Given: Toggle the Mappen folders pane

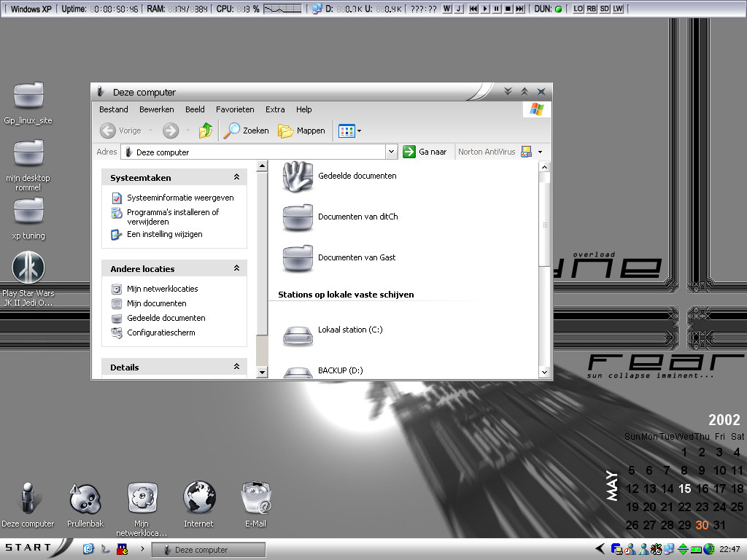Looking at the screenshot, I should (x=301, y=131).
